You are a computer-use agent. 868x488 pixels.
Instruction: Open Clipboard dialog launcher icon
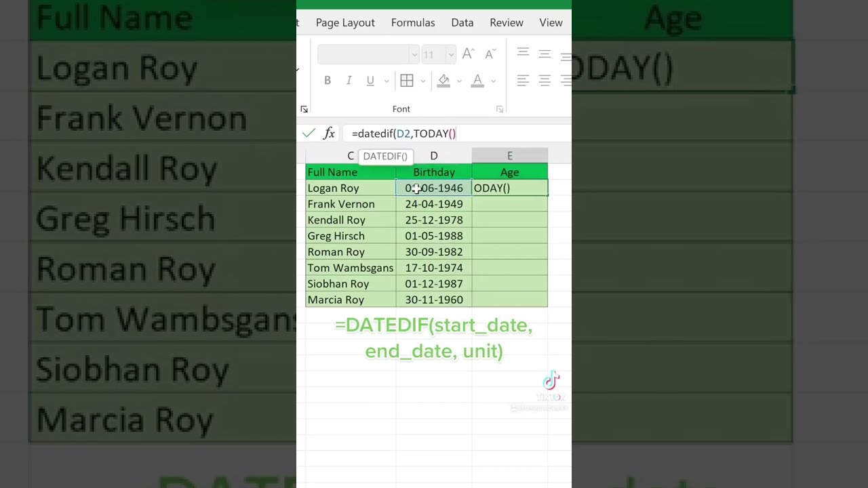tap(304, 109)
